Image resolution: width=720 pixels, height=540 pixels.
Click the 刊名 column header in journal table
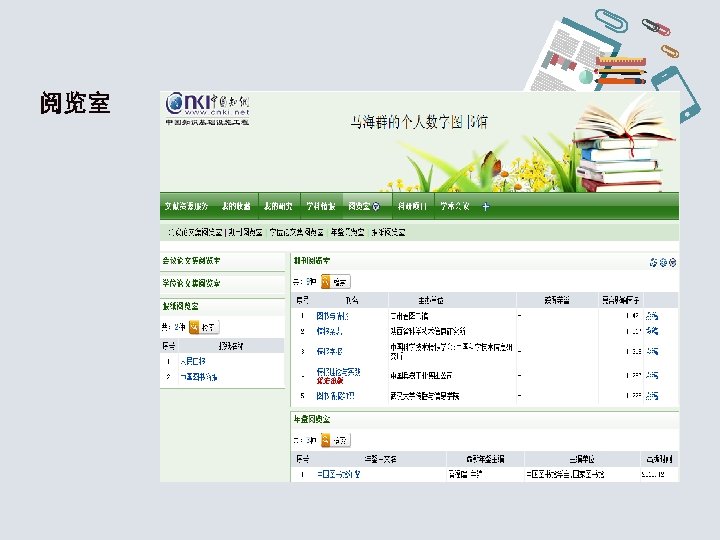(x=352, y=300)
